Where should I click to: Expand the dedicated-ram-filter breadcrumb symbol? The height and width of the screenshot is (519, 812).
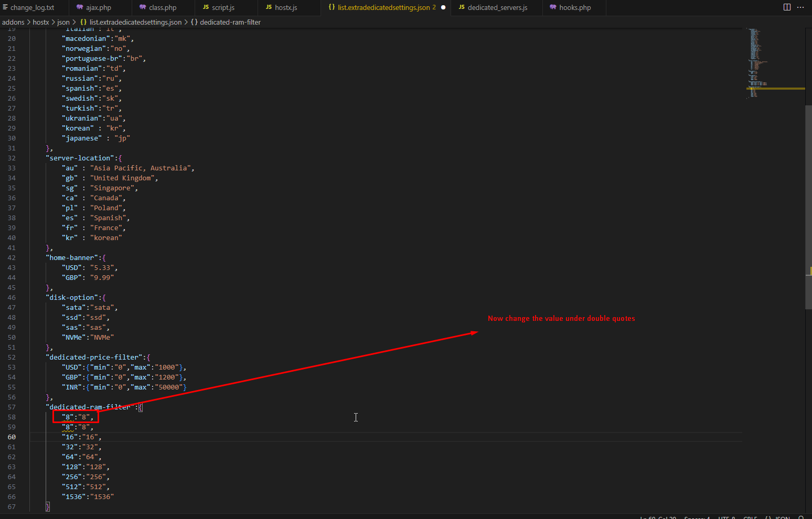(x=230, y=22)
